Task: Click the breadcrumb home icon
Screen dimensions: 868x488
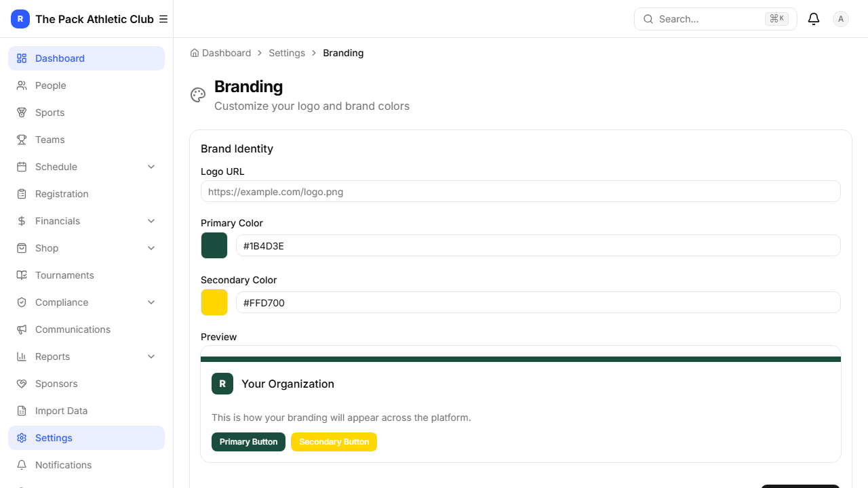Action: pyautogui.click(x=195, y=53)
